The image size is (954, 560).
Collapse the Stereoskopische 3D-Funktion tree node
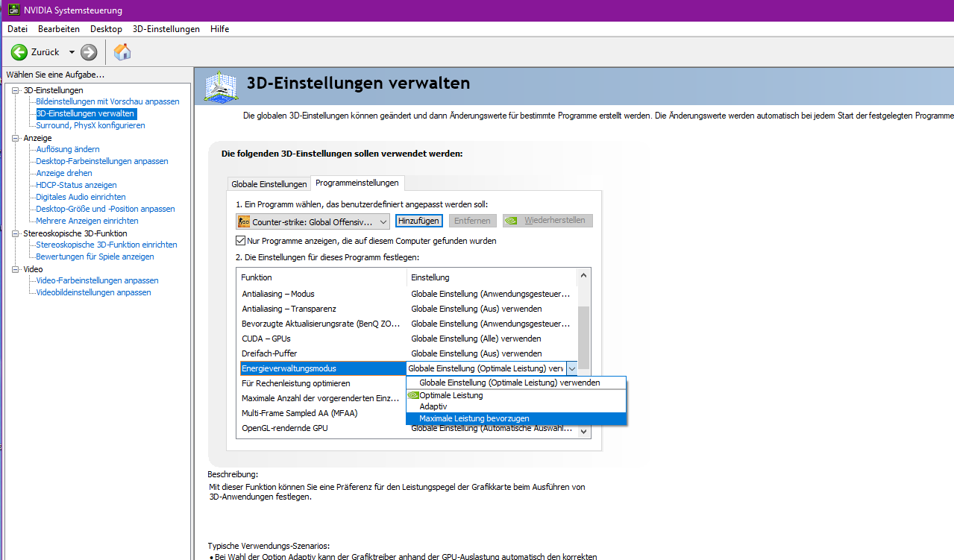(16, 233)
